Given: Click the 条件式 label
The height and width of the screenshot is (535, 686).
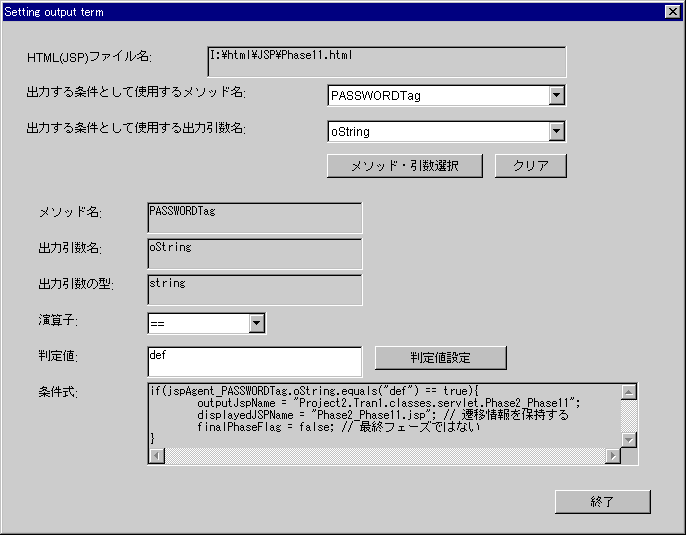Looking at the screenshot, I should click(x=58, y=392).
